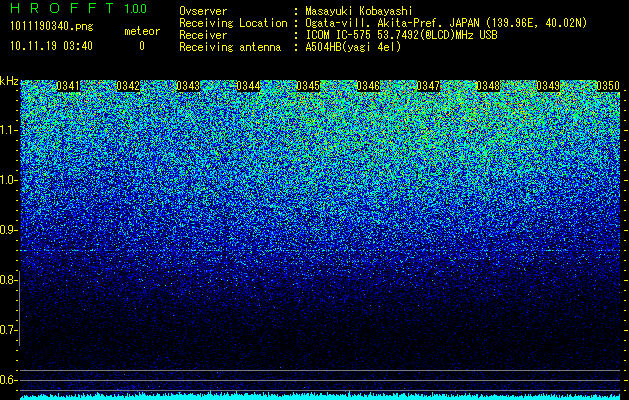Click the ICOM IC-575 53.7492 receiver text
Image resolution: width=629 pixels, height=400 pixels.
click(401, 35)
